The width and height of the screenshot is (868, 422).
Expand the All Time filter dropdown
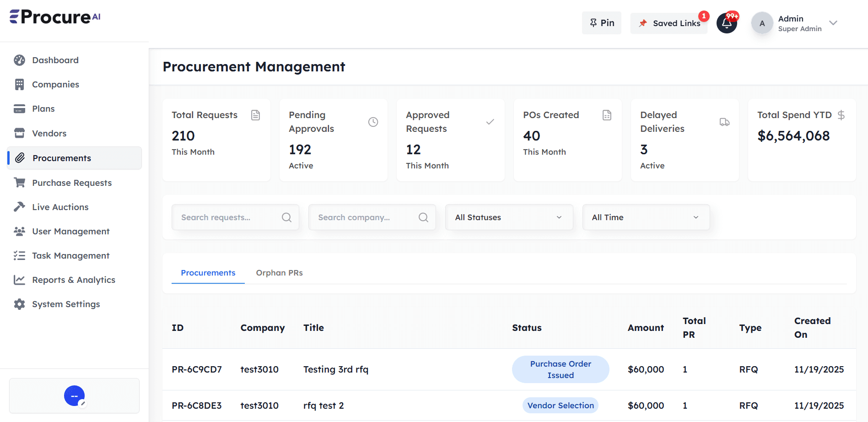coord(646,217)
